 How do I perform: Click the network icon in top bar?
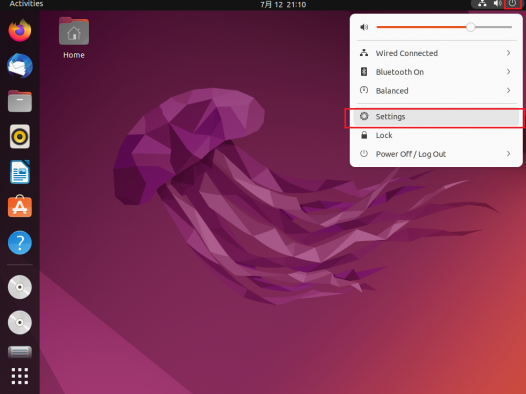point(482,4)
